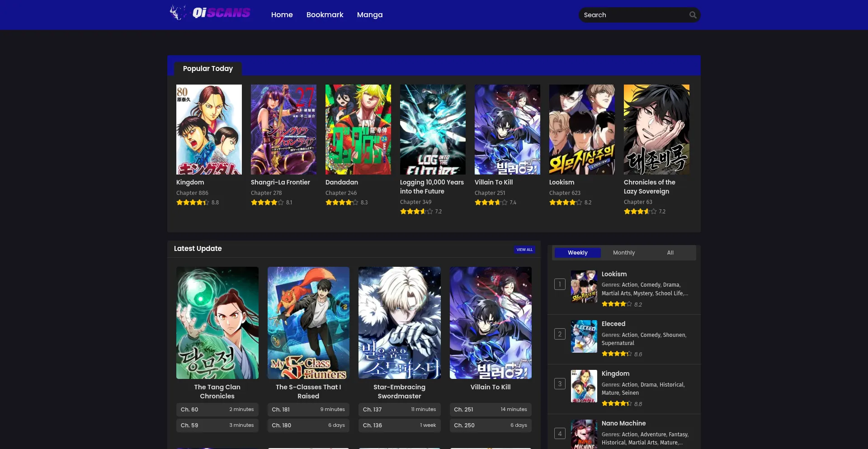Click Nano Machine thumbnail in weekly ranking

click(x=584, y=434)
